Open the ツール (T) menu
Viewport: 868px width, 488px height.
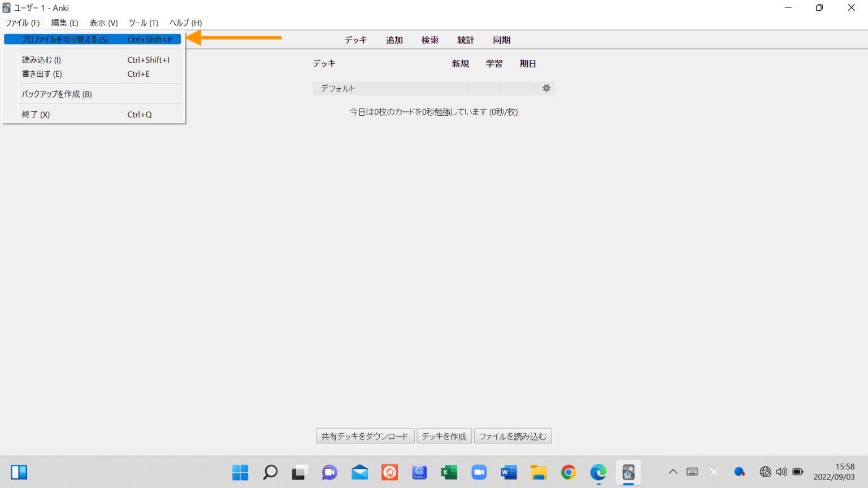[x=144, y=23]
